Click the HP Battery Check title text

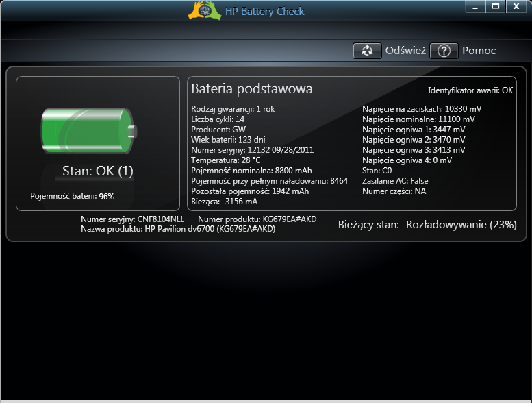265,12
